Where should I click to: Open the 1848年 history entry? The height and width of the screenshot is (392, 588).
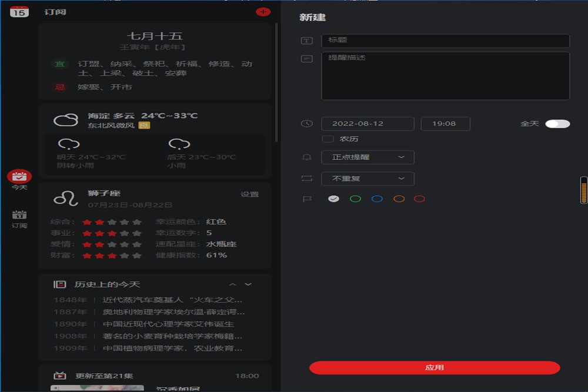point(148,300)
